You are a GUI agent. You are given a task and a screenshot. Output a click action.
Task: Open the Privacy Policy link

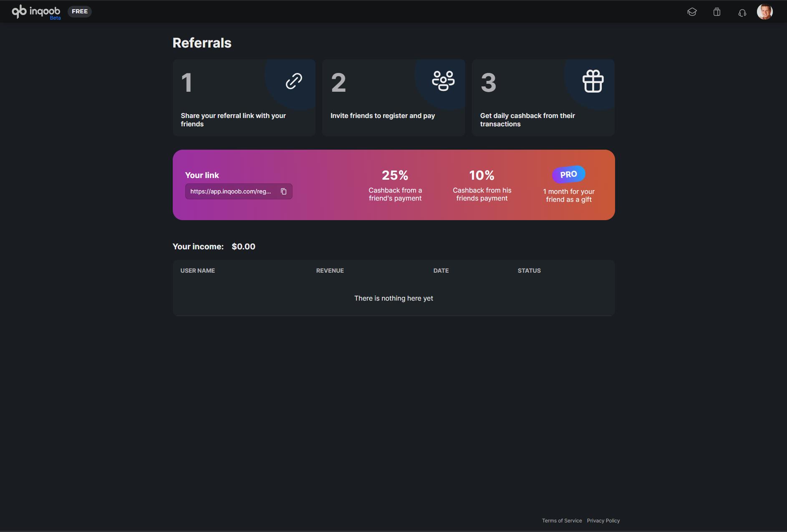[603, 520]
